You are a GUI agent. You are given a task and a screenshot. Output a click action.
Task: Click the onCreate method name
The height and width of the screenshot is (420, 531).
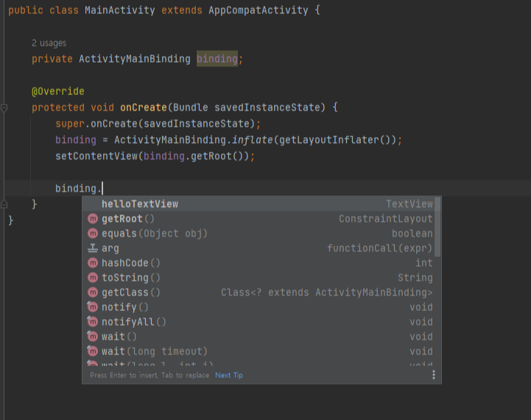coord(144,108)
